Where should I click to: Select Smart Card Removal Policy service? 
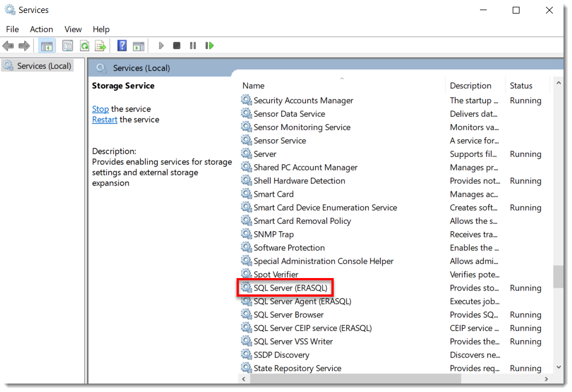(302, 221)
